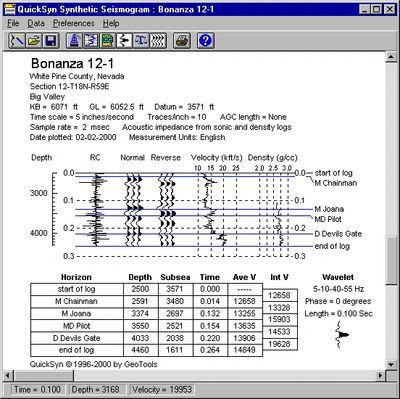Viewport: 400px width, 399px height.
Task: Click 'QuickSyn ©1996-2000 by GeoTools' text
Action: 93,364
